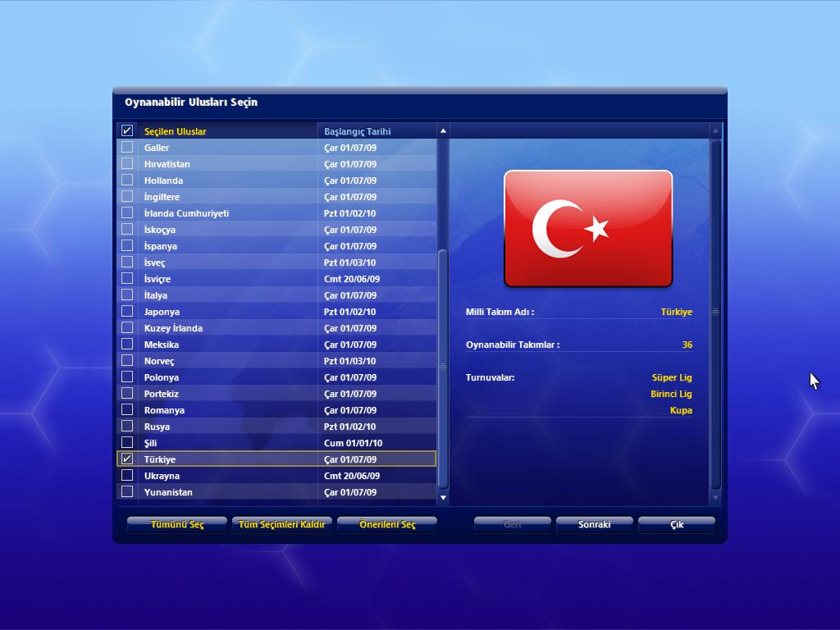Viewport: 840px width, 630px height.
Task: Tick the Kuzey İrlanda checkbox
Action: point(127,328)
